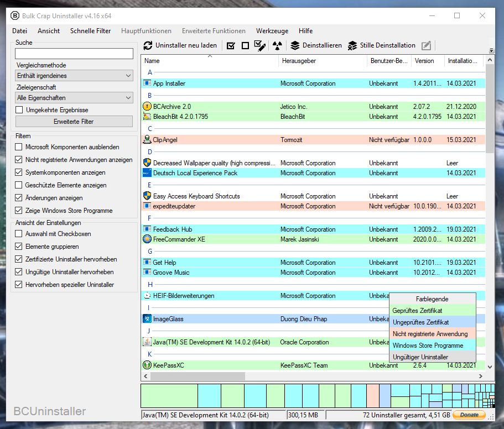The width and height of the screenshot is (504, 429).
Task: Click the Get Help row icon
Action: (x=147, y=262)
